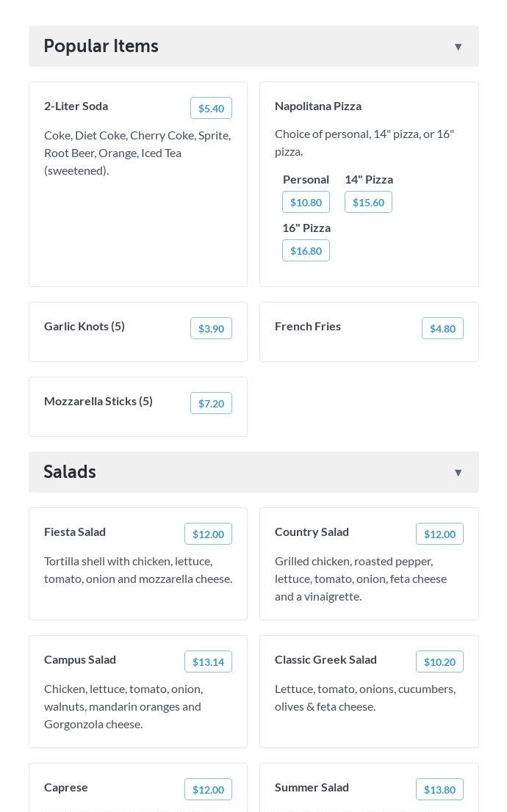
Task: Open the Napolitana Pizza item title
Action: point(318,106)
